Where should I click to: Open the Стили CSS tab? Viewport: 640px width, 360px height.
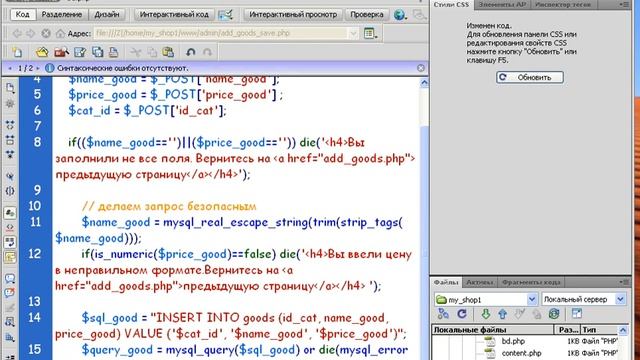click(451, 5)
